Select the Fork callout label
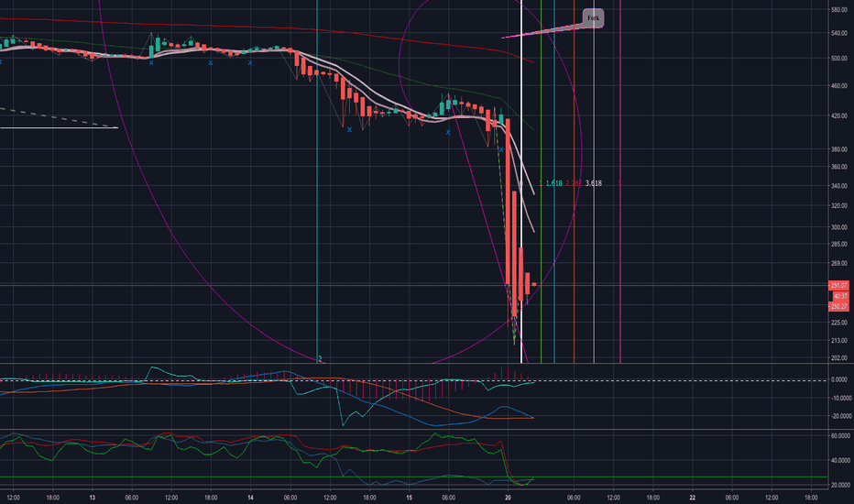 (x=593, y=18)
